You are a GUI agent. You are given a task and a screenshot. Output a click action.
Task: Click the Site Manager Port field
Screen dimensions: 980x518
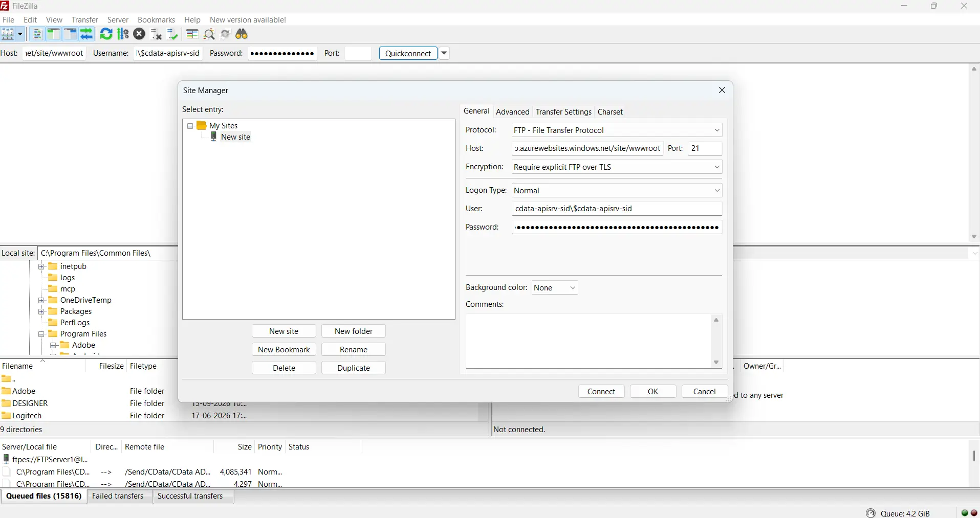pyautogui.click(x=705, y=148)
